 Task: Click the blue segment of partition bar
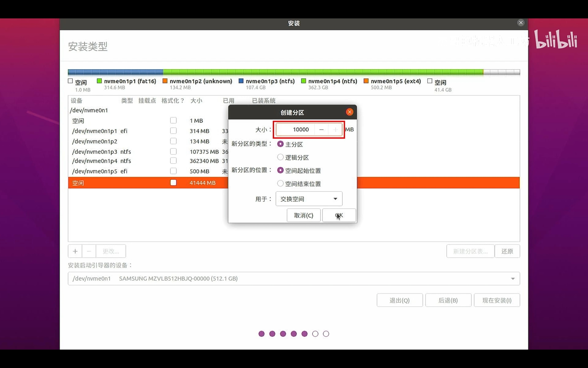(115, 72)
